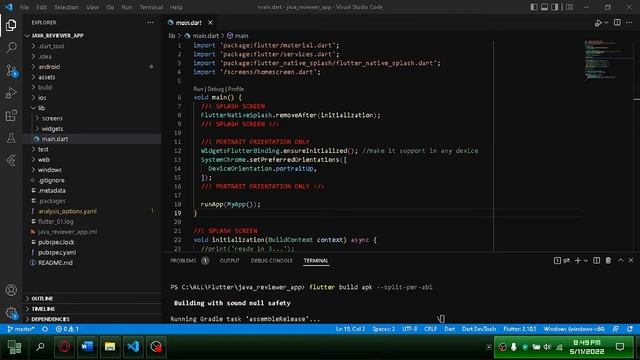Viewport: 640px width, 360px height.
Task: Open Windows Start button on taskbar
Action: (14, 347)
